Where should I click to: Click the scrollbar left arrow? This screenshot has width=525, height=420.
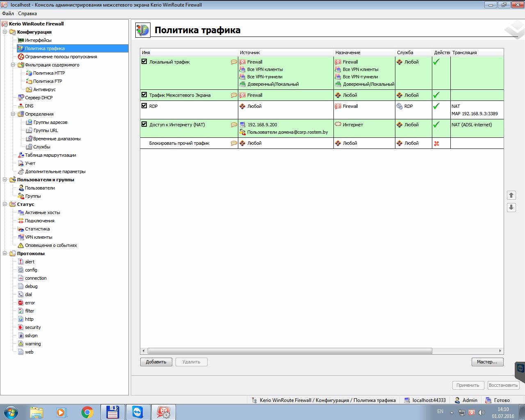click(144, 351)
